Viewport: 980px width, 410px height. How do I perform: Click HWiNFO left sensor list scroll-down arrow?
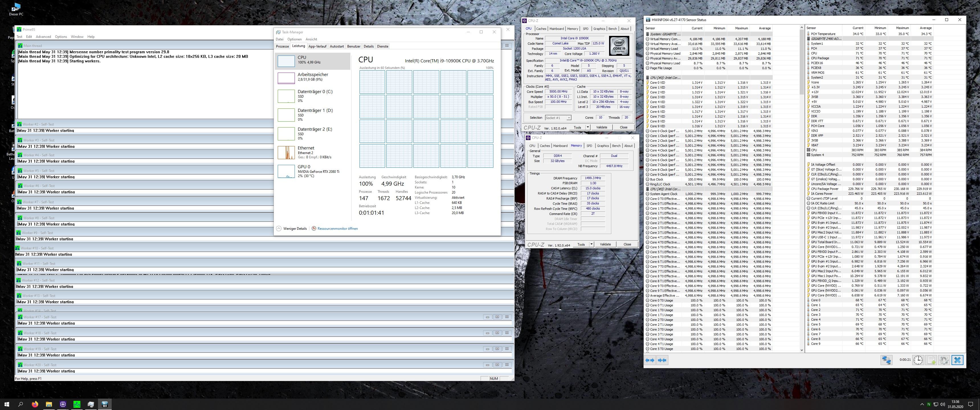802,350
